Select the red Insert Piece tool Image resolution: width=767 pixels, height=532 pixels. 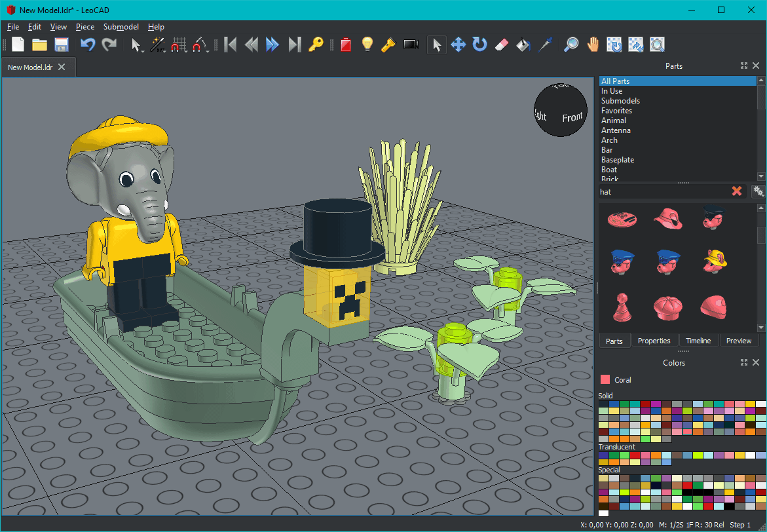[x=346, y=45]
